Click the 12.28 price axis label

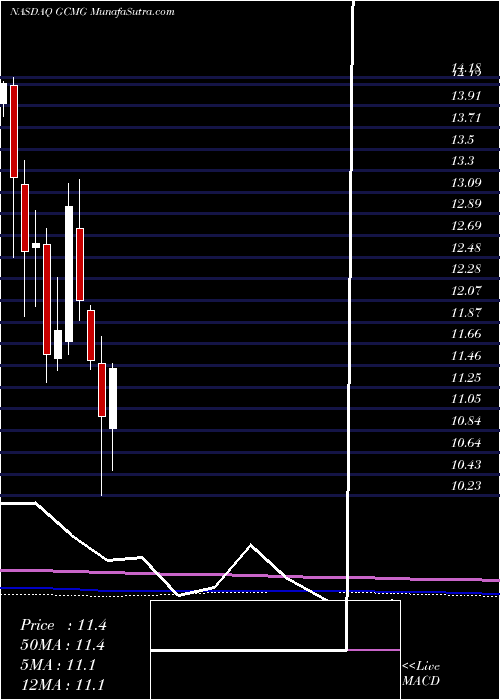tap(466, 269)
